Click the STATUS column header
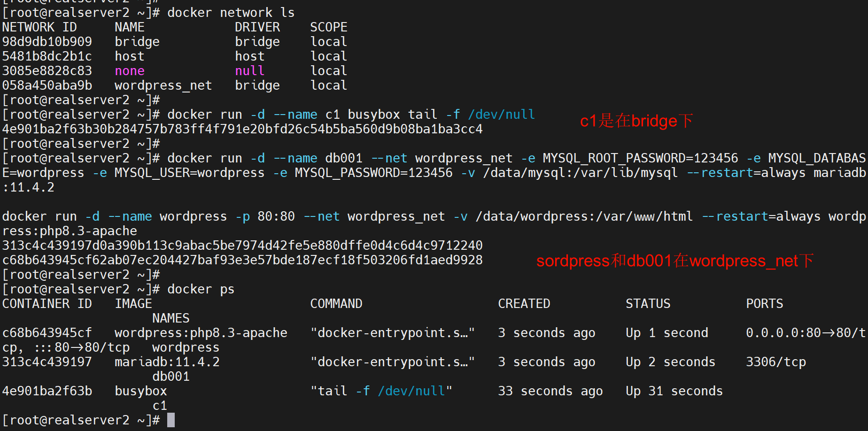Screen dimensions: 868x431 tap(648, 304)
